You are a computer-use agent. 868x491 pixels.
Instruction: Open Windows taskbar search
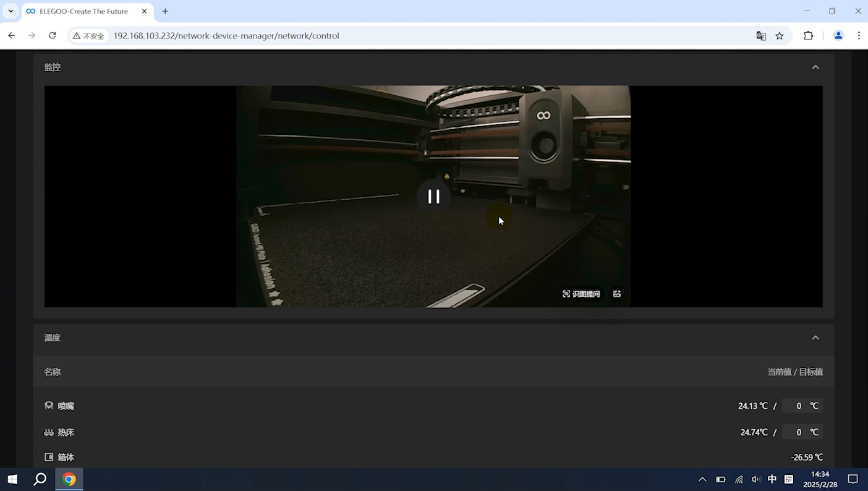[x=40, y=479]
